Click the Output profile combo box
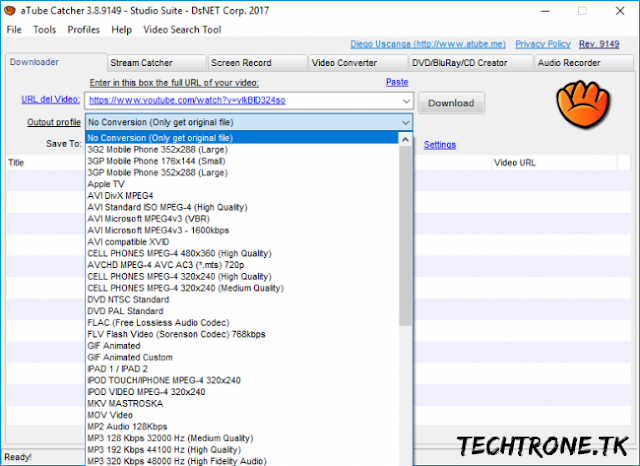Image resolution: width=640 pixels, height=466 pixels. coord(249,122)
